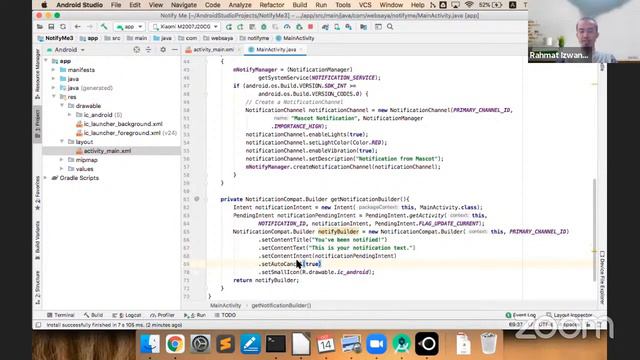The height and width of the screenshot is (360, 640).
Task: Click the Run app toolbar icon
Action: click(x=229, y=27)
